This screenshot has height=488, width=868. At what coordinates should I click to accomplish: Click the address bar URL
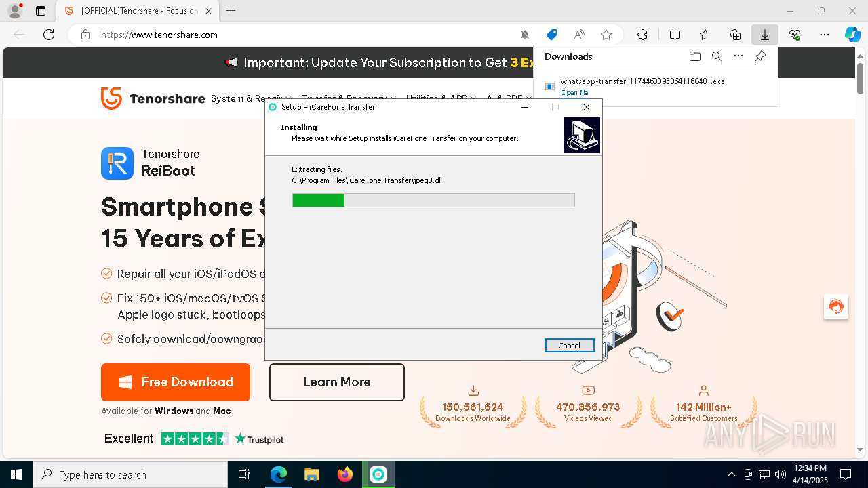coord(159,35)
